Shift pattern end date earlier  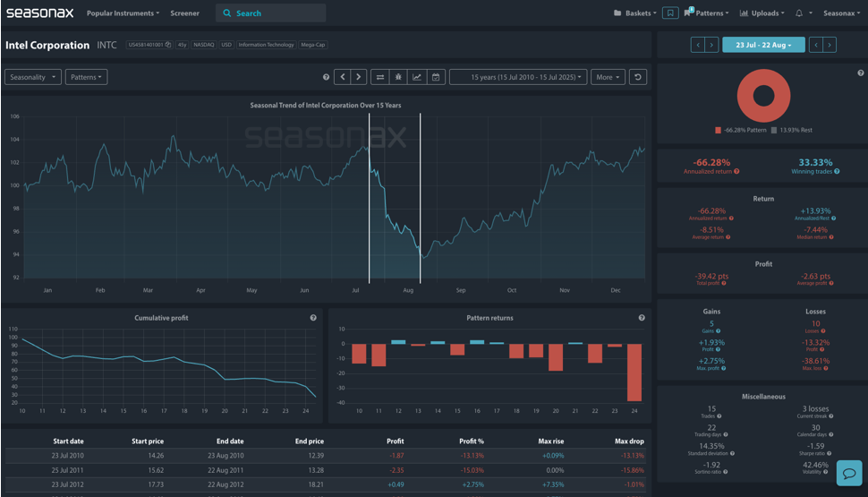pos(816,45)
